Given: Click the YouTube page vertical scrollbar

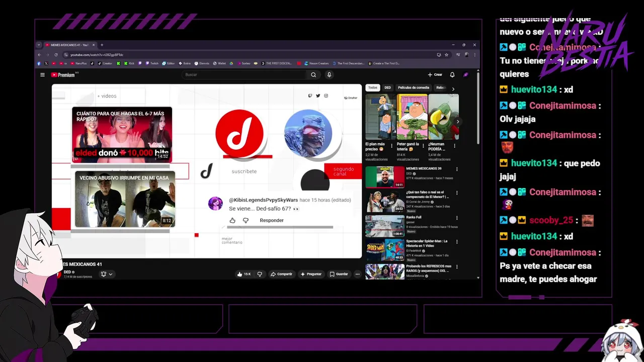Looking at the screenshot, I should tap(478, 108).
